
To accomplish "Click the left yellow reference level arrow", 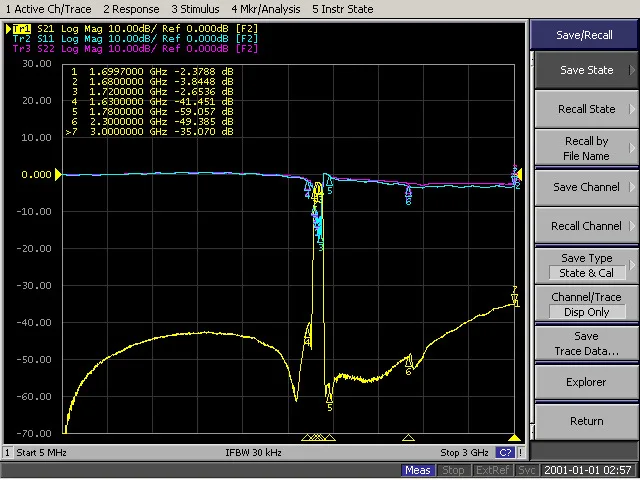I will (59, 174).
